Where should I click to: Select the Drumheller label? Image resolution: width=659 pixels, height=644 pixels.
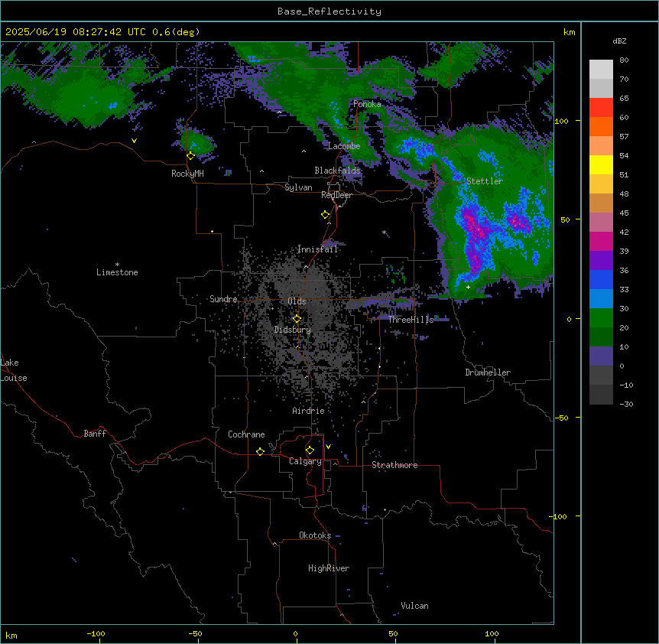point(488,372)
